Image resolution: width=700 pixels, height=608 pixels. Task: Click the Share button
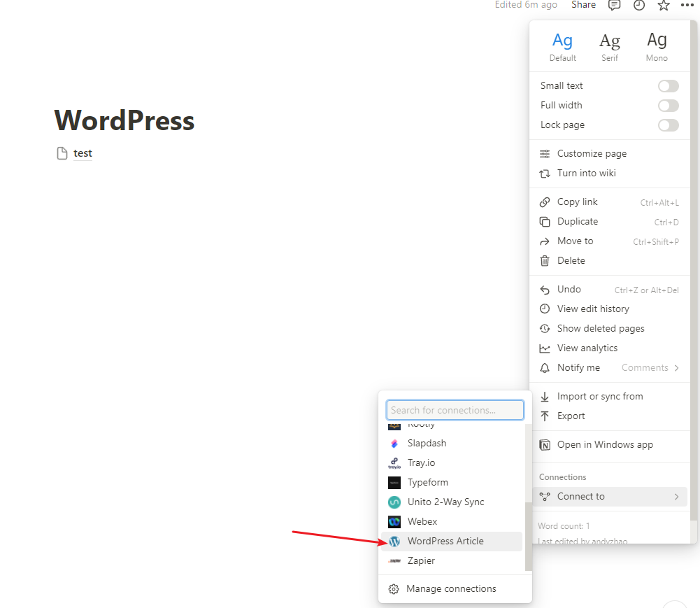[583, 5]
